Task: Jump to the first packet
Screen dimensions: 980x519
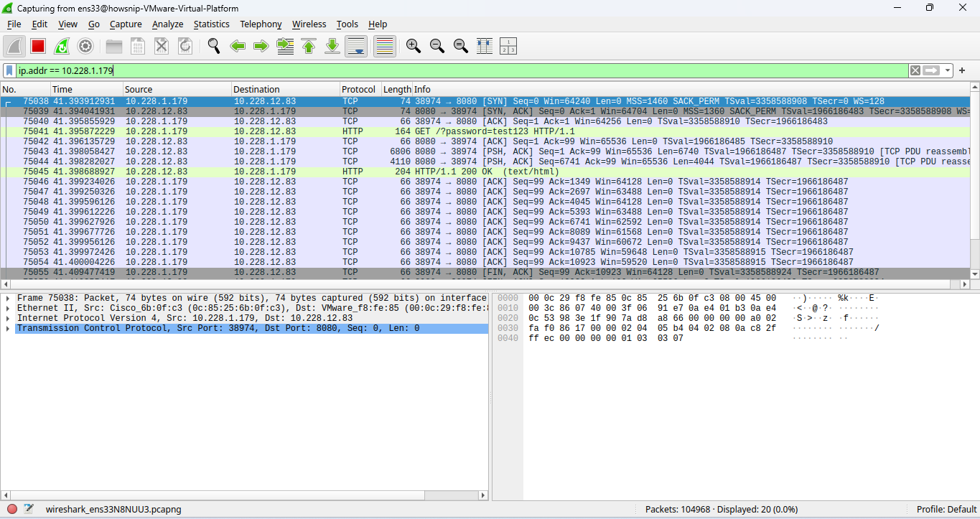Action: [x=309, y=46]
